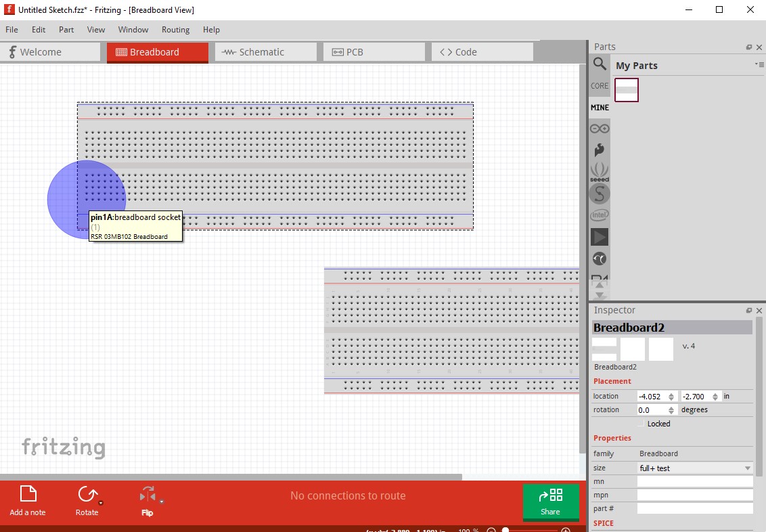Open the Routing menu

[175, 30]
